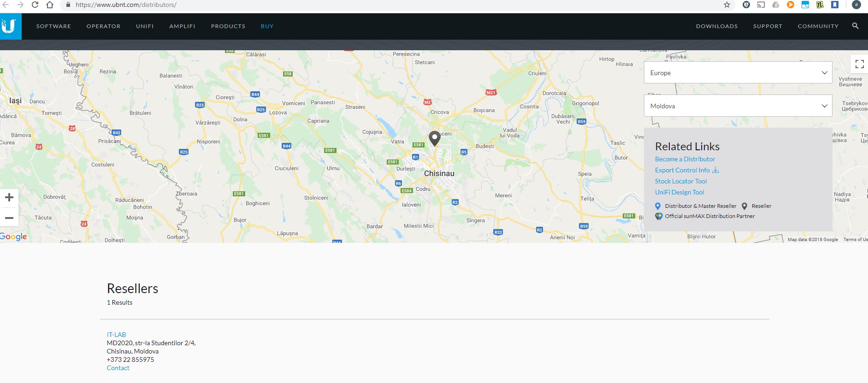The height and width of the screenshot is (383, 868).
Task: Open the Chrome profile avatar 'a'
Action: pyautogui.click(x=856, y=5)
